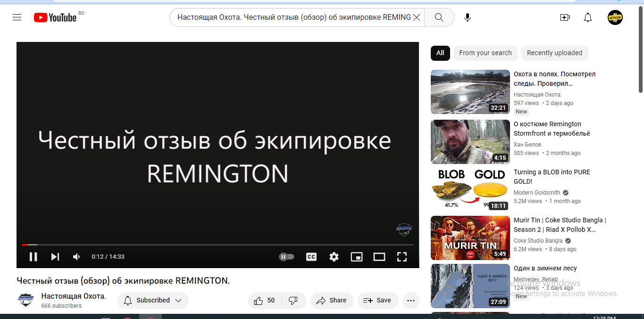Go to YouTube home via logo

click(x=55, y=17)
